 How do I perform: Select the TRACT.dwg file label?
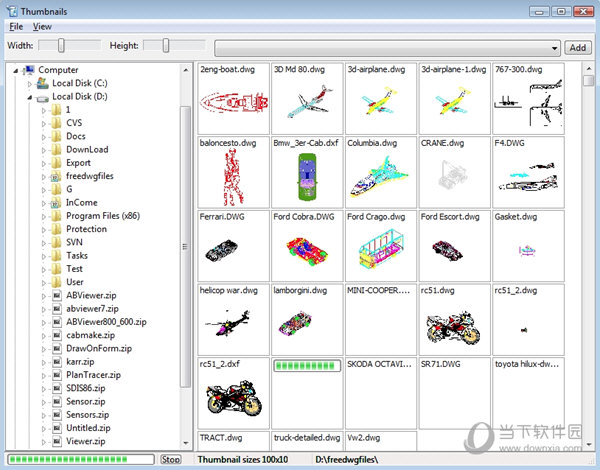point(221,437)
